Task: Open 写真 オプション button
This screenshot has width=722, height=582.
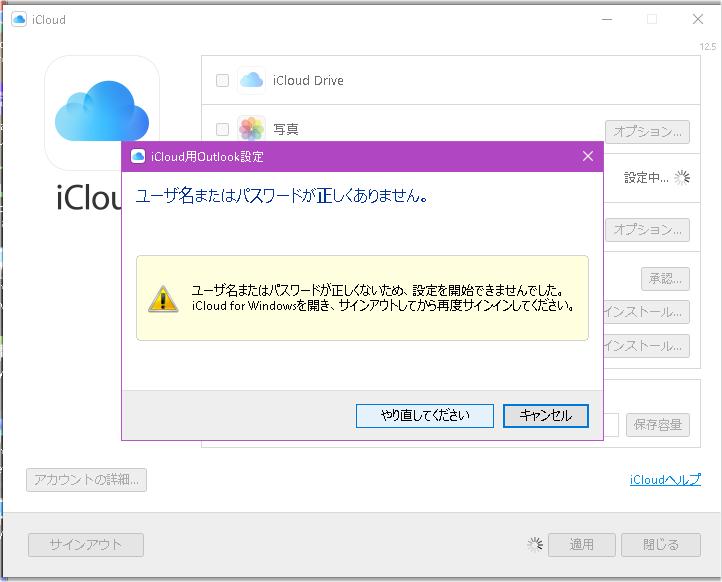Action: tap(647, 132)
